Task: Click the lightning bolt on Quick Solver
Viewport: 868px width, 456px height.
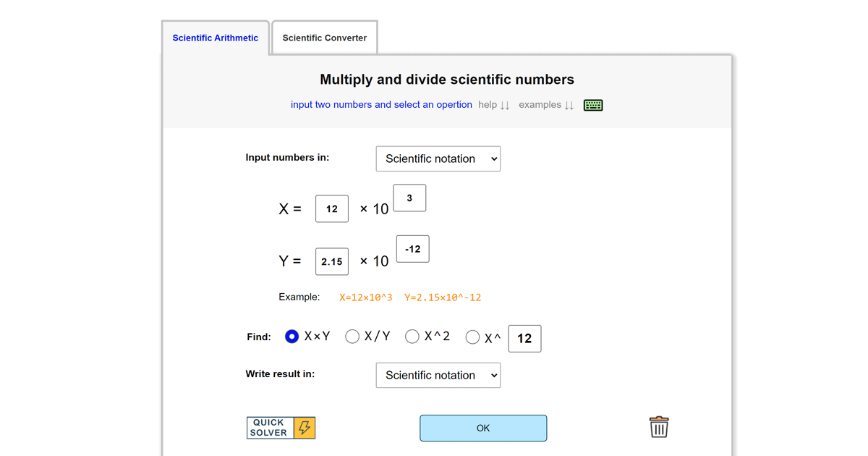Action: coord(307,427)
